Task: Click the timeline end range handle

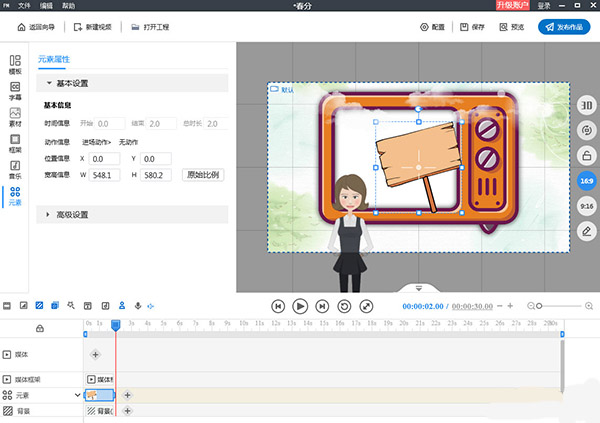Action: pyautogui.click(x=562, y=334)
